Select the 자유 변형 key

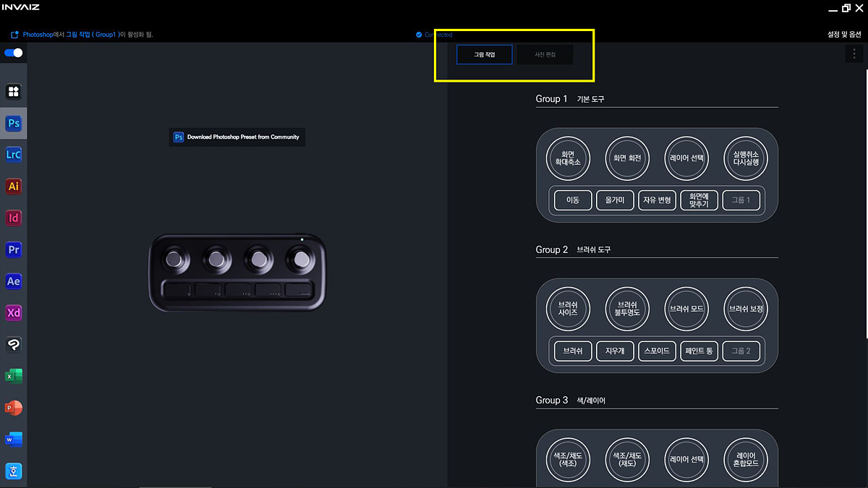coord(657,200)
